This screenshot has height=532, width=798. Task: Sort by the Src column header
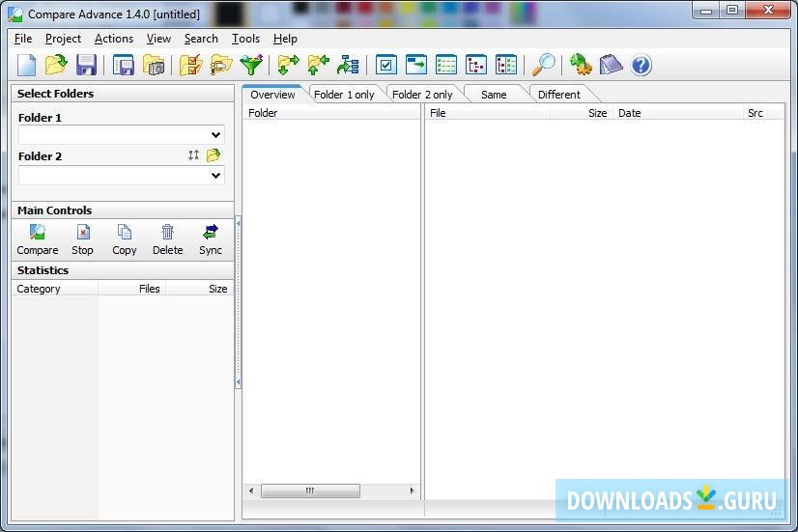[x=755, y=113]
